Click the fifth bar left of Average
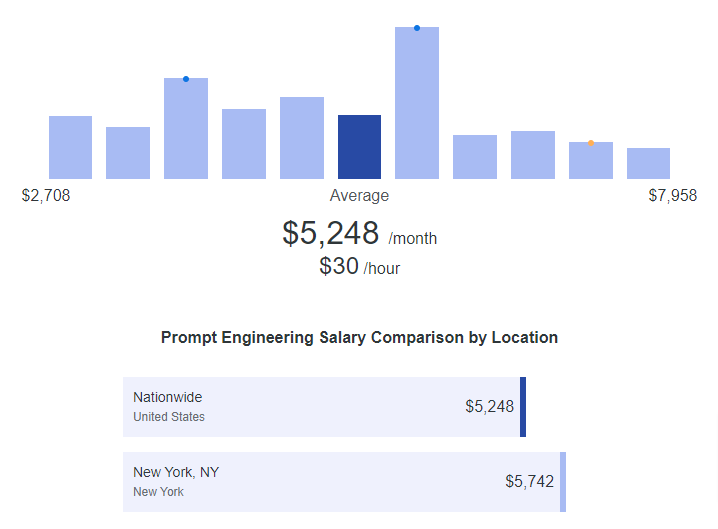 [x=302, y=138]
